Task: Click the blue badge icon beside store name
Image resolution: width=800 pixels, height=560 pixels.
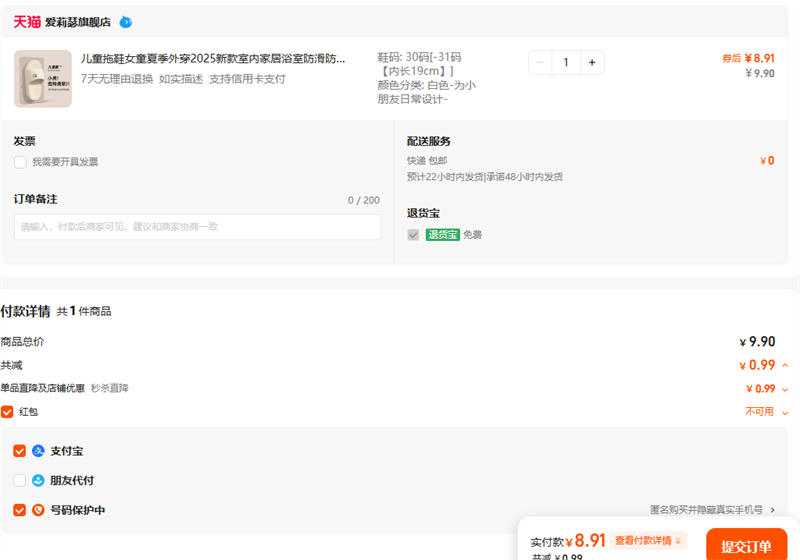Action: 125,22
